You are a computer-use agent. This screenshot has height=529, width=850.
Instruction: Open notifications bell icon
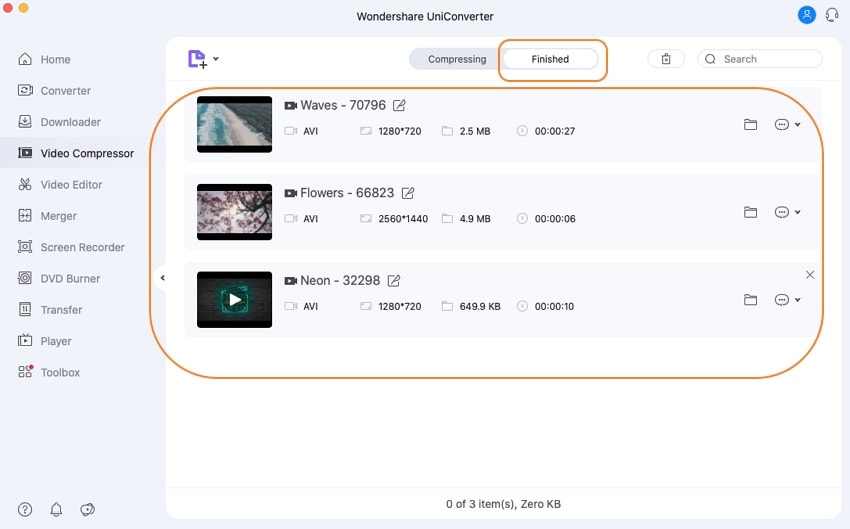(56, 509)
